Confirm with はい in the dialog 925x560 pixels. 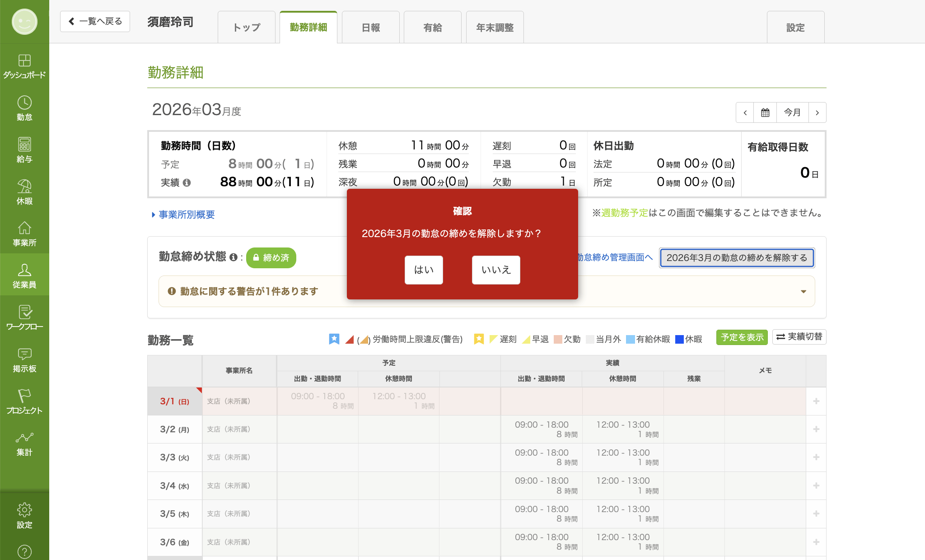[424, 270]
